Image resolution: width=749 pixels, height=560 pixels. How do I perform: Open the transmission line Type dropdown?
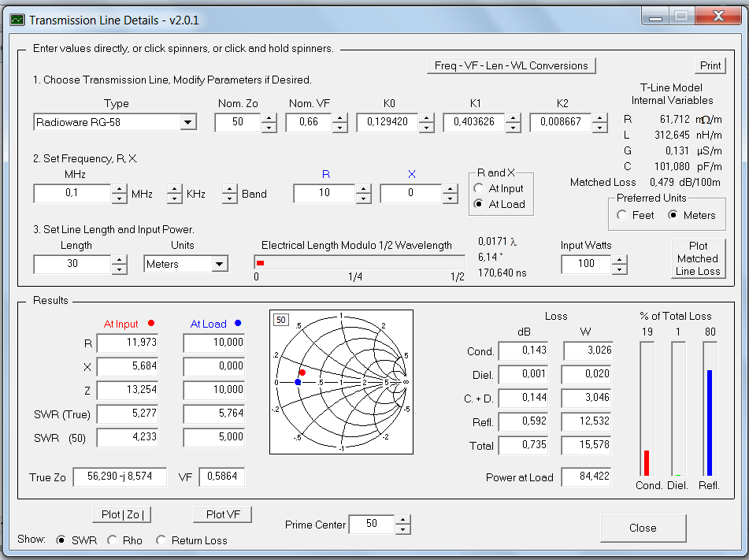coord(188,122)
